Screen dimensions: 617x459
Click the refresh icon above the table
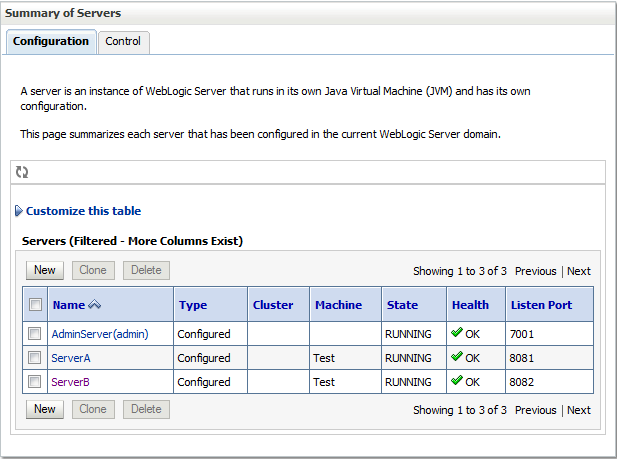pyautogui.click(x=22, y=172)
